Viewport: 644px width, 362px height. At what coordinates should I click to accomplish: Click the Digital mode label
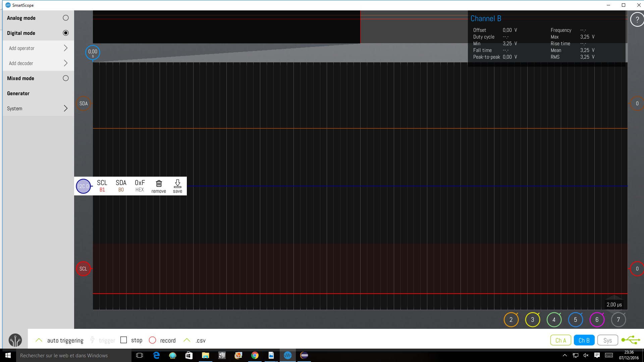point(21,33)
